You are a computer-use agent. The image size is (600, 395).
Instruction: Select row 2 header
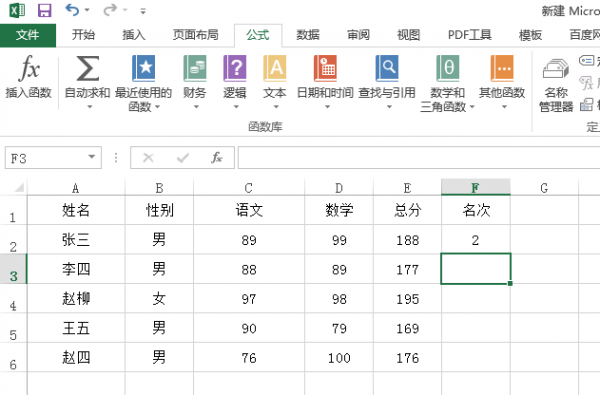pos(13,240)
